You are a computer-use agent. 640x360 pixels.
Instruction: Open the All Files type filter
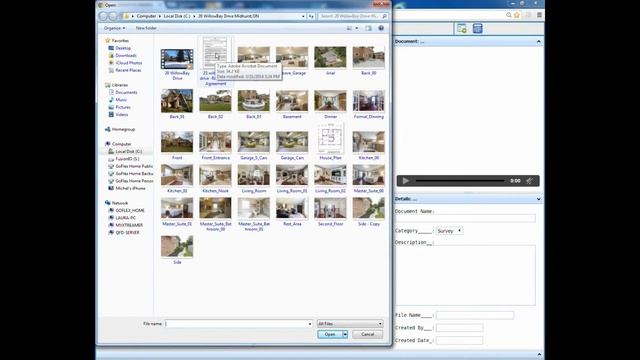tap(350, 324)
